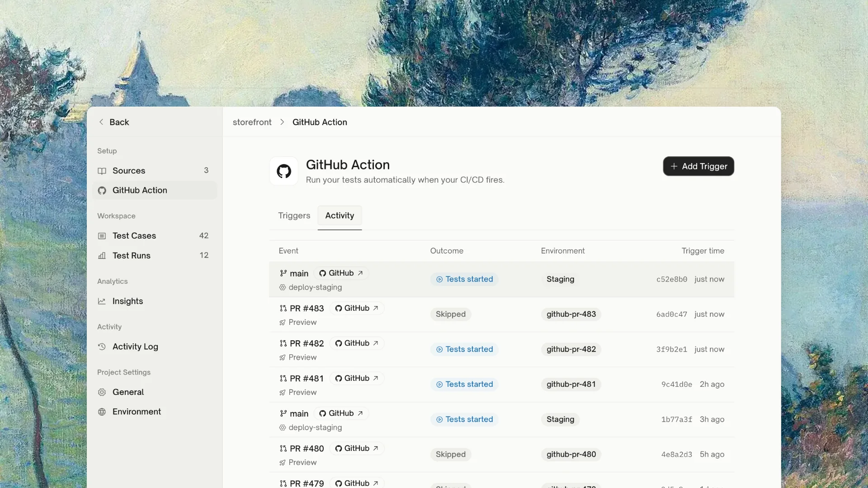Open General settings gear icon
The image size is (868, 488).
coord(102,392)
